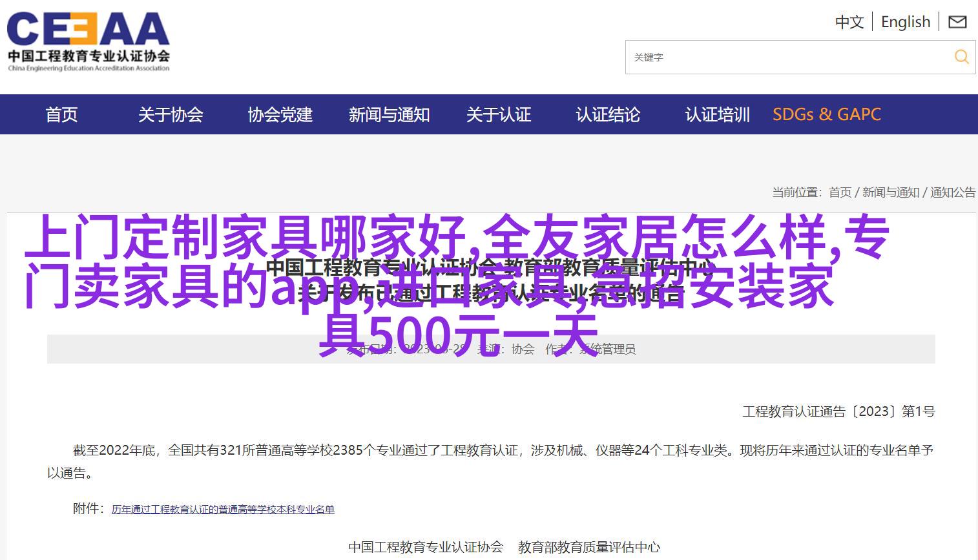Click 首页 in the breadcrumb trail

(x=840, y=192)
